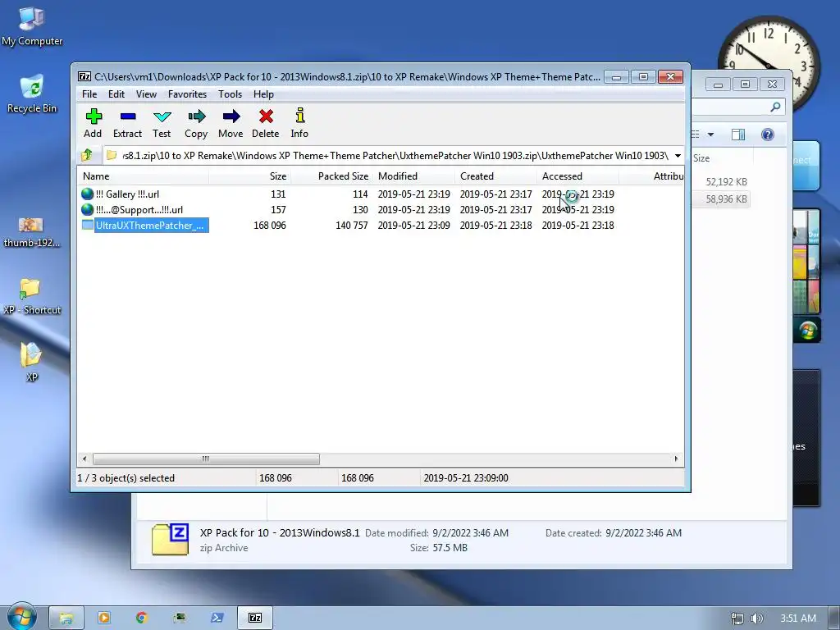
Task: Click the 52,192 KB entry in Explorer
Action: point(726,181)
